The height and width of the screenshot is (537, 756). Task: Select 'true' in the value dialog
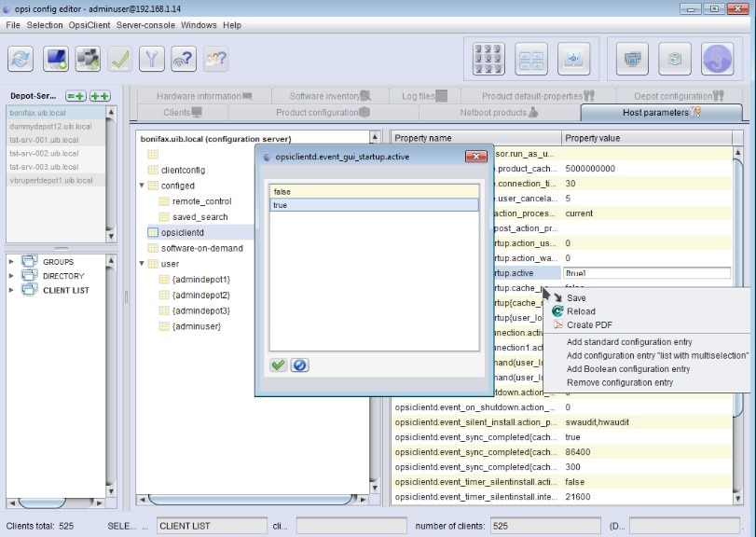tap(374, 205)
